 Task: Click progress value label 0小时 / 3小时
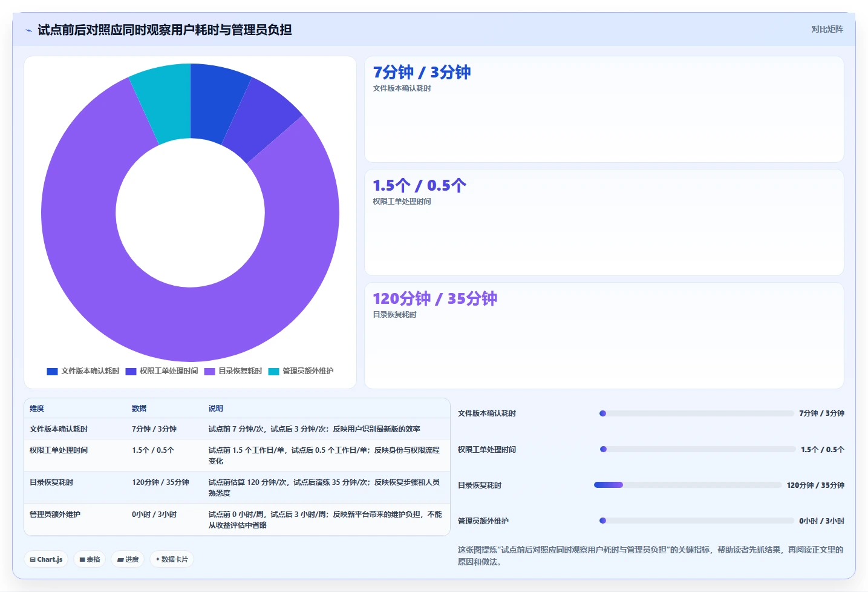coord(821,521)
